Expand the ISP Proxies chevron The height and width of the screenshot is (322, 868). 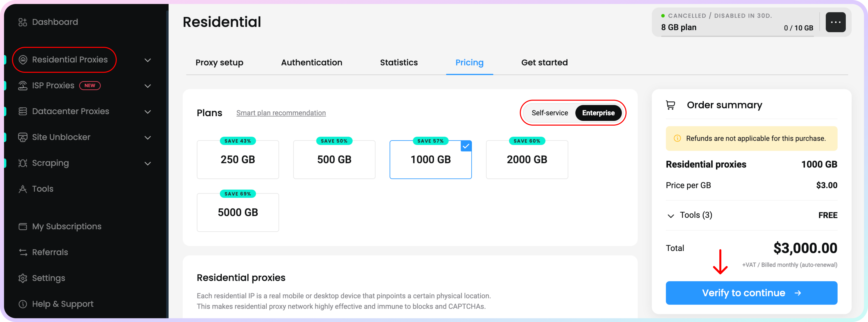point(148,86)
